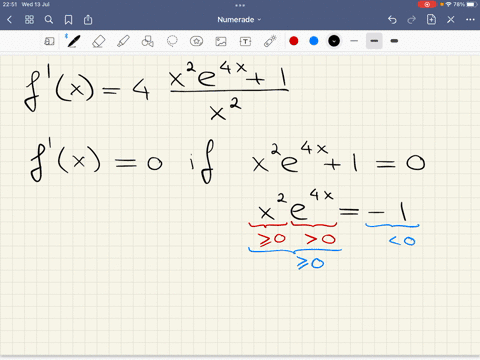Tap the multitasking three dots

[x=240, y=5]
